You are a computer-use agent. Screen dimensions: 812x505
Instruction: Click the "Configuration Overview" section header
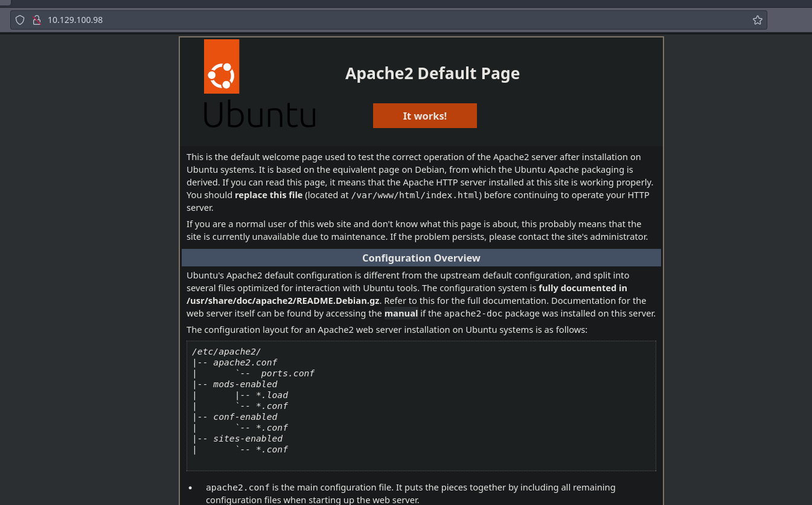(421, 258)
